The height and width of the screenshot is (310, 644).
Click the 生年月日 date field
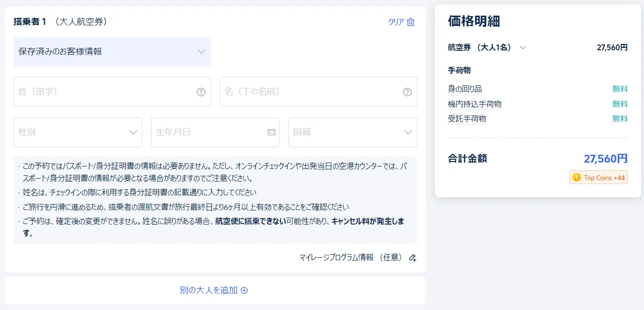click(x=215, y=132)
